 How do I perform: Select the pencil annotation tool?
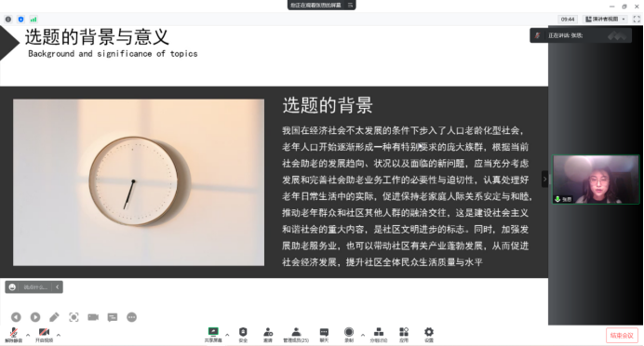[x=54, y=317]
